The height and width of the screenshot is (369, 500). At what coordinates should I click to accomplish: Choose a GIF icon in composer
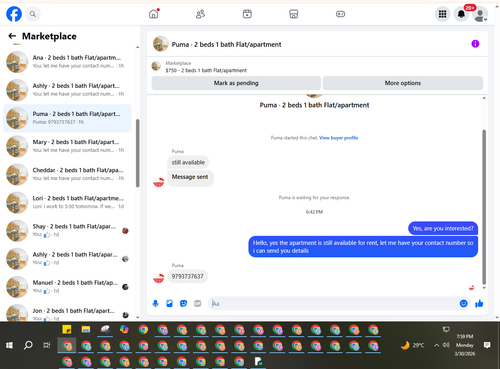coord(198,303)
